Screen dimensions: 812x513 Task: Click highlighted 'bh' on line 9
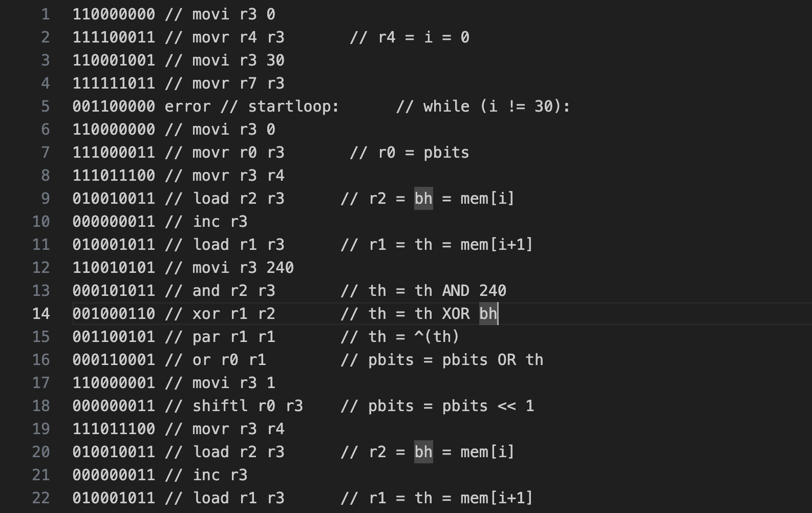(x=423, y=199)
